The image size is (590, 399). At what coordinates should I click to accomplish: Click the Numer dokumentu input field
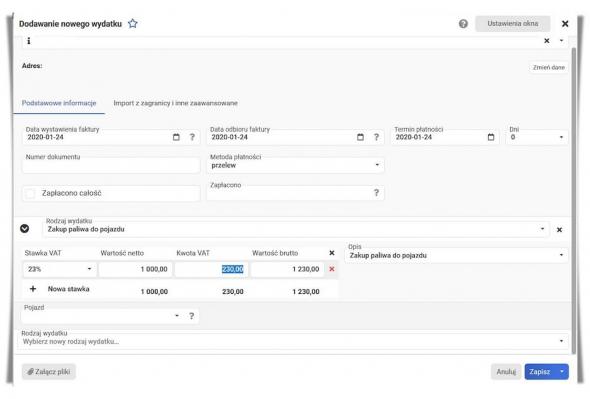click(111, 165)
